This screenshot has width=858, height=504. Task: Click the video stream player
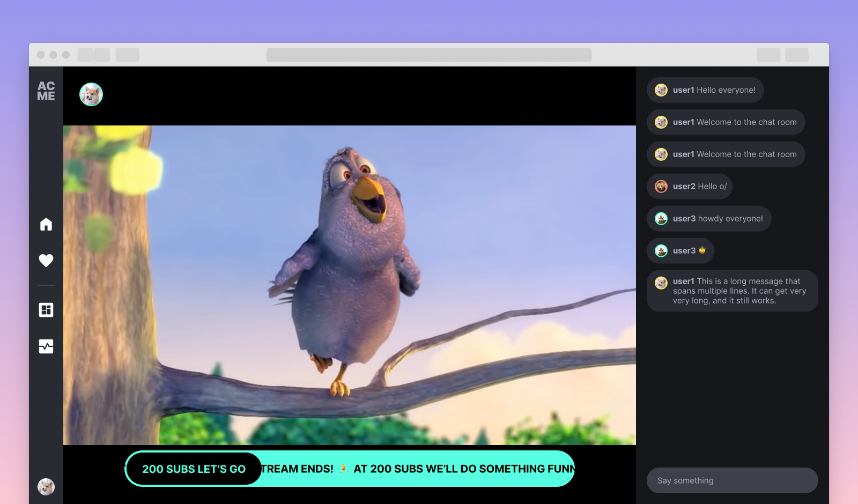pos(350,285)
